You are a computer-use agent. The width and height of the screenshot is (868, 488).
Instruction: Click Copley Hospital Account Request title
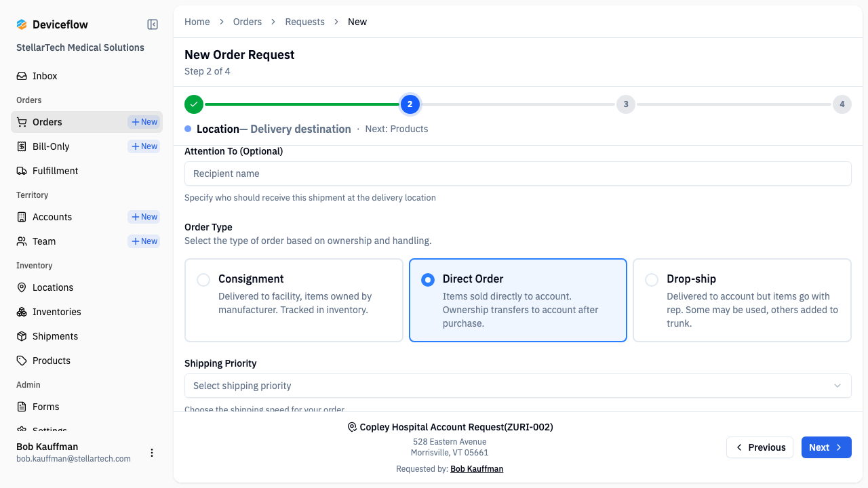click(x=456, y=427)
